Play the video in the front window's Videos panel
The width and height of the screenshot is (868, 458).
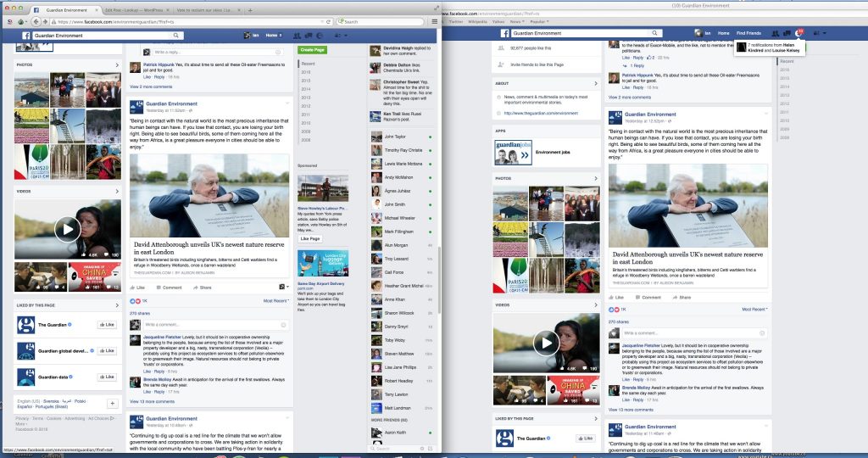(x=68, y=229)
